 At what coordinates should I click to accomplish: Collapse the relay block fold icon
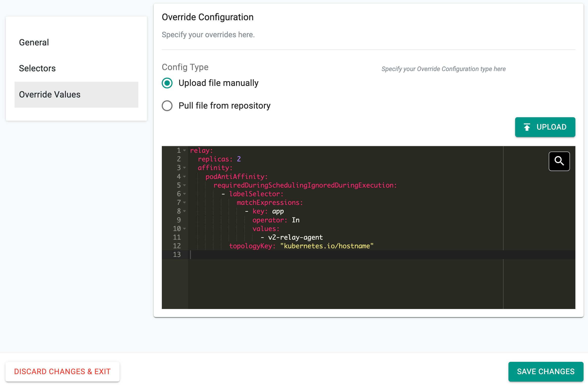[x=184, y=150]
